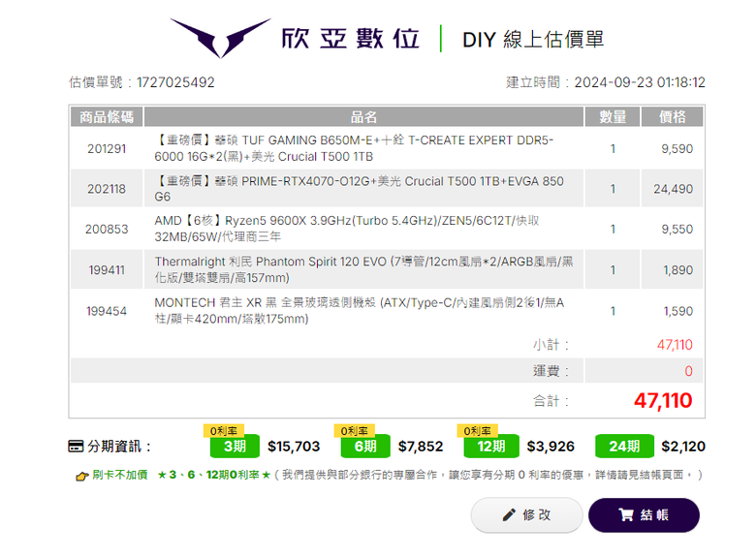Image resolution: width=756 pixels, height=558 pixels.
Task: Click the credit card icon beside 分期資訊
Action: tap(76, 447)
